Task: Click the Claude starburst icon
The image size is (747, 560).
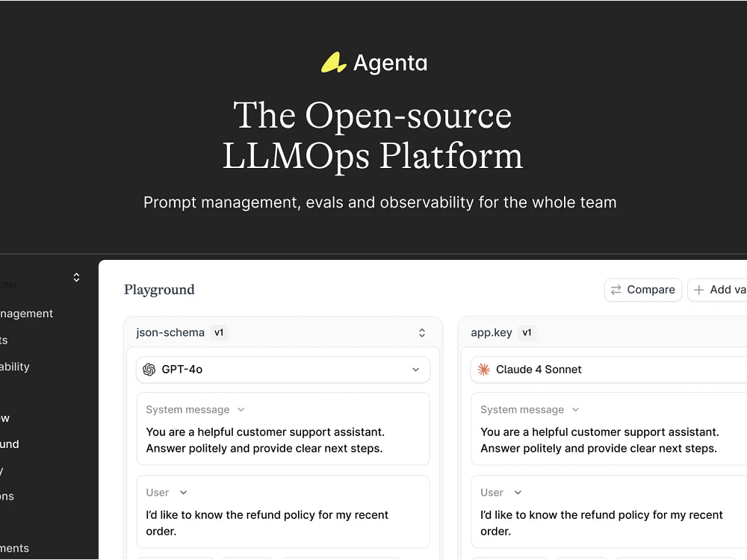Action: coord(483,370)
